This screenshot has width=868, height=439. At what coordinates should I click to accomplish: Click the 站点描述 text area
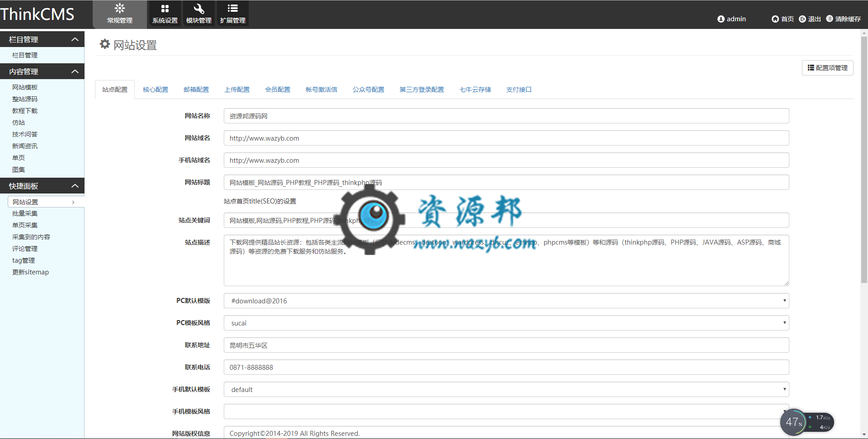(x=506, y=260)
